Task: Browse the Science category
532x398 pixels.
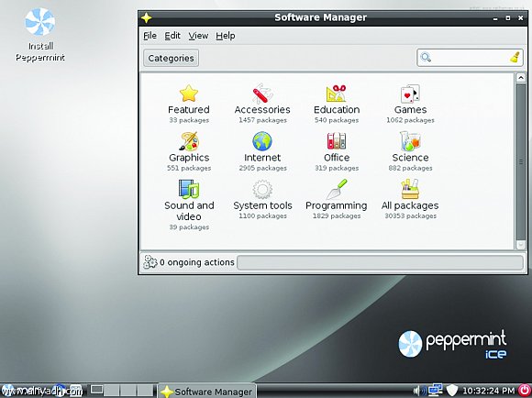Action: tap(410, 151)
